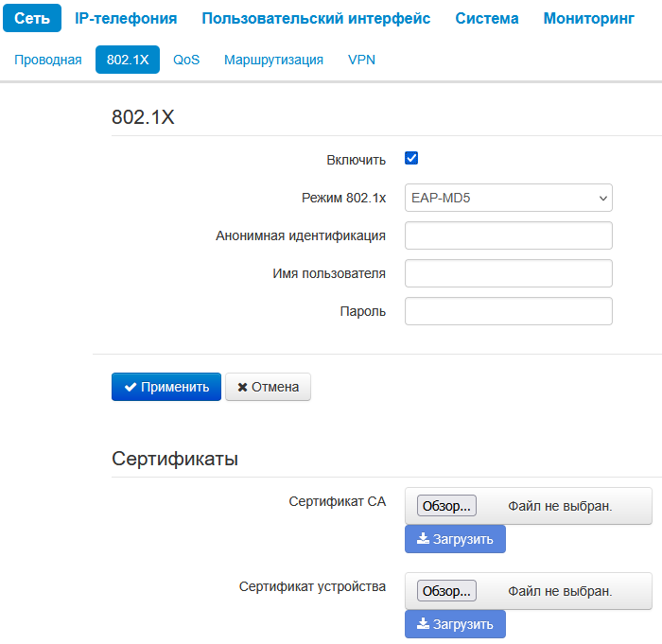The width and height of the screenshot is (662, 644).
Task: Select the Проводная subtab
Action: pyautogui.click(x=48, y=60)
